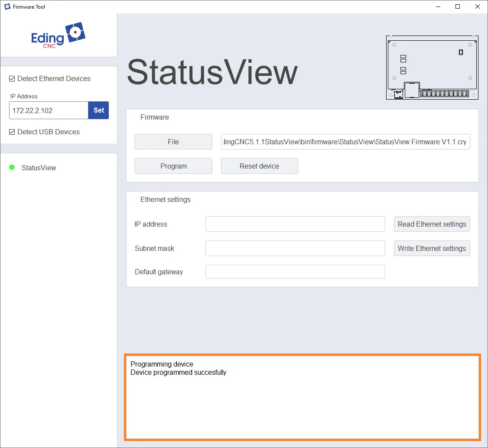This screenshot has height=448, width=488.
Task: Click 'Device programmed succesfully' log text
Action: pos(178,373)
